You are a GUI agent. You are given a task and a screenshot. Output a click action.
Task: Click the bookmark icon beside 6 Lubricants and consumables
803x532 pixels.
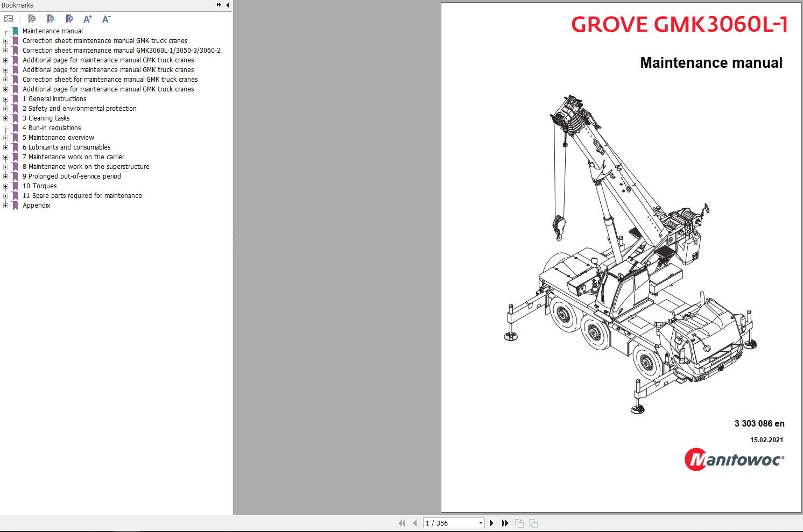(16, 147)
